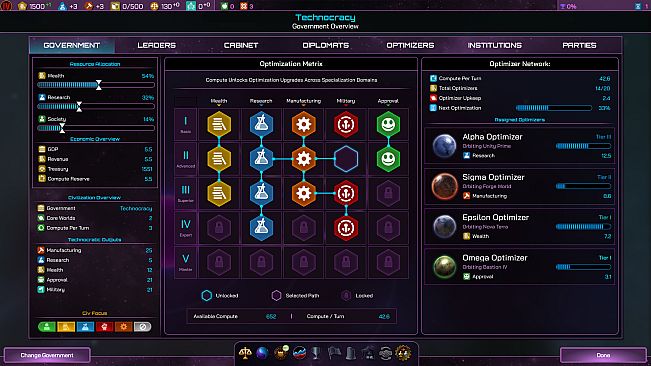Select the tier I Manufacturing gear node
This screenshot has width=651, height=366.
tap(303, 124)
